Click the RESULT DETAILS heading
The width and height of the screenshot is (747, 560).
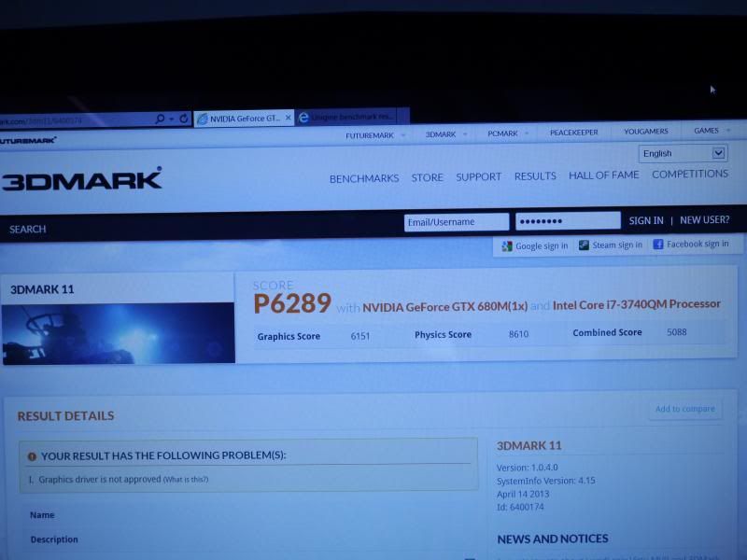[x=65, y=415]
